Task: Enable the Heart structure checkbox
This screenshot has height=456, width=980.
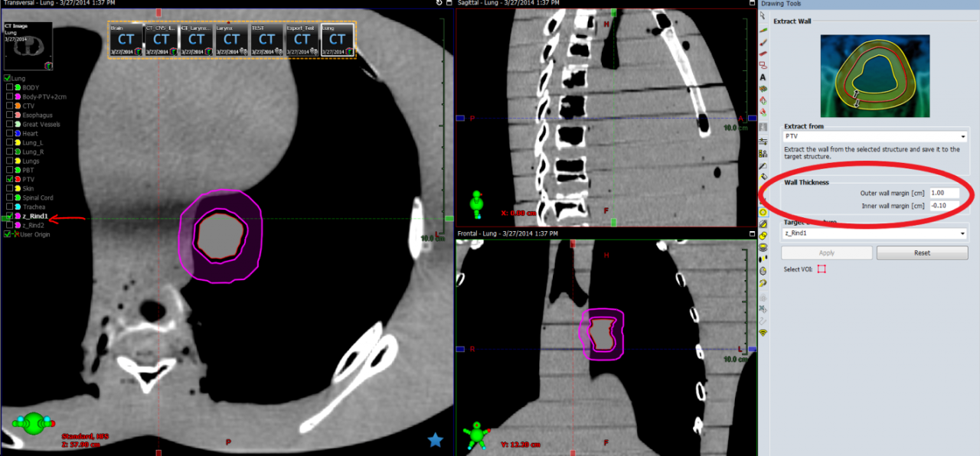Action: (10, 133)
